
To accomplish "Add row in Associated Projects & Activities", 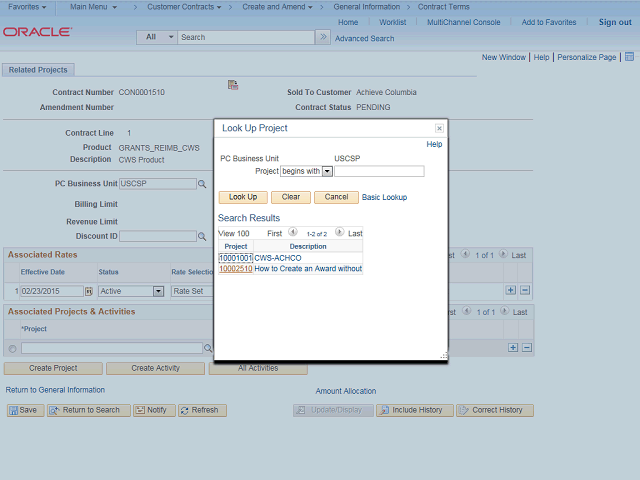I will 513,348.
